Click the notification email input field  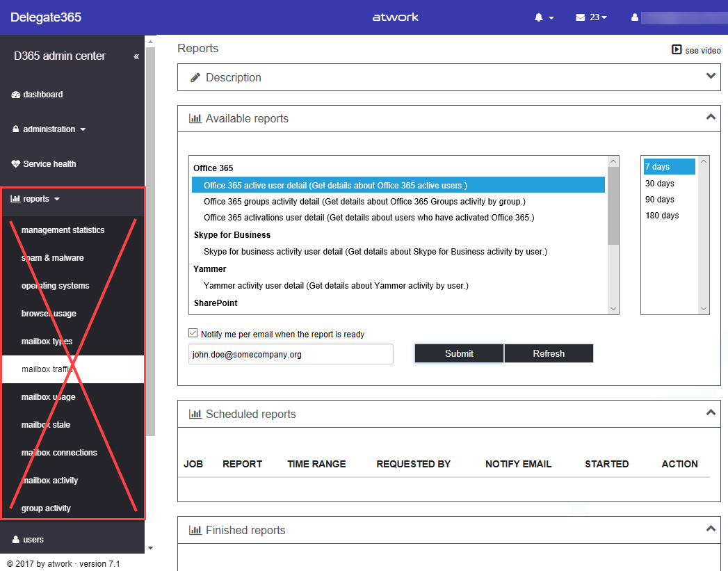(291, 354)
